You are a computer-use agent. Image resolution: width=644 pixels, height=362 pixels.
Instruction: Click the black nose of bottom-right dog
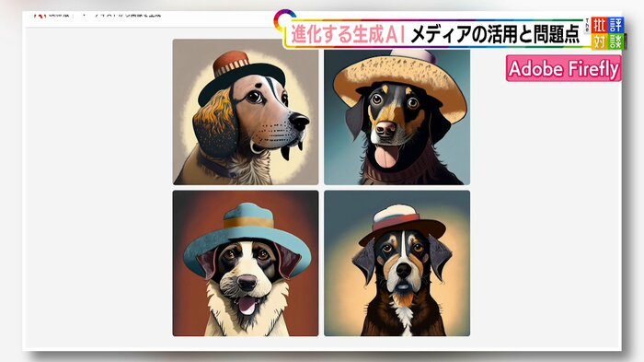tap(403, 270)
